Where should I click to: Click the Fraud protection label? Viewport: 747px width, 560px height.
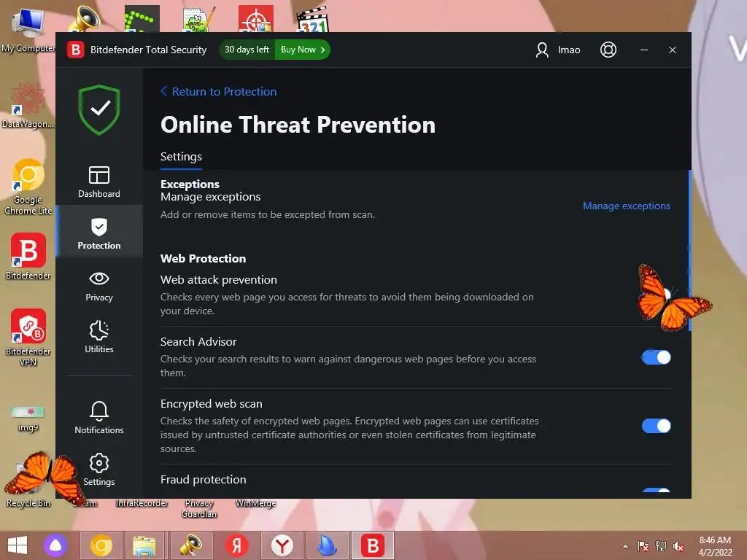pos(203,480)
